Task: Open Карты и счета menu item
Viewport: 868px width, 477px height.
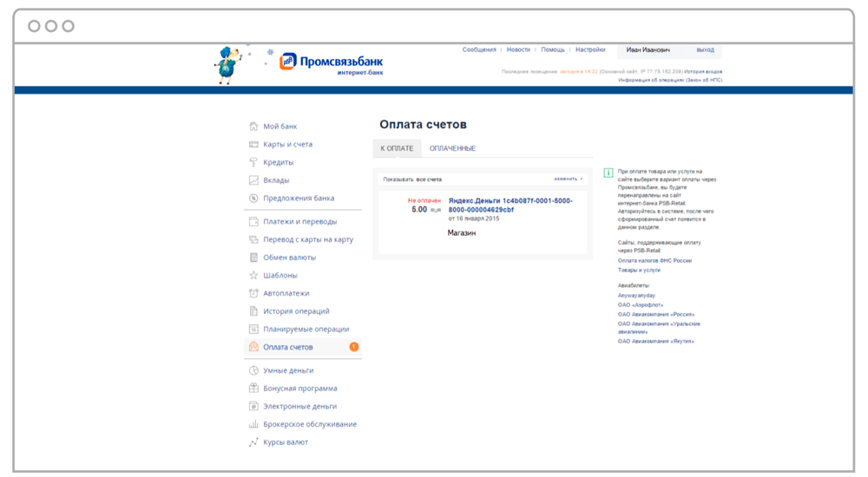Action: (288, 145)
